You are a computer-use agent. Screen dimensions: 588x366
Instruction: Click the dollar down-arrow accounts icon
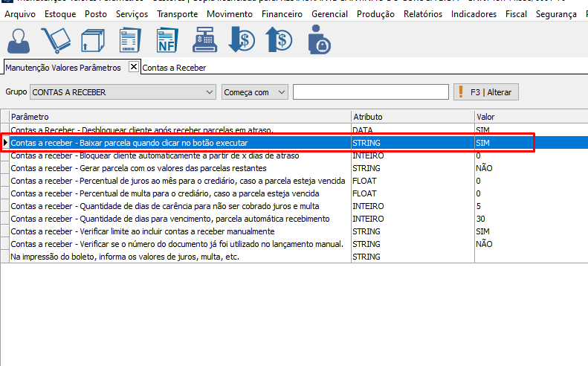pos(242,40)
